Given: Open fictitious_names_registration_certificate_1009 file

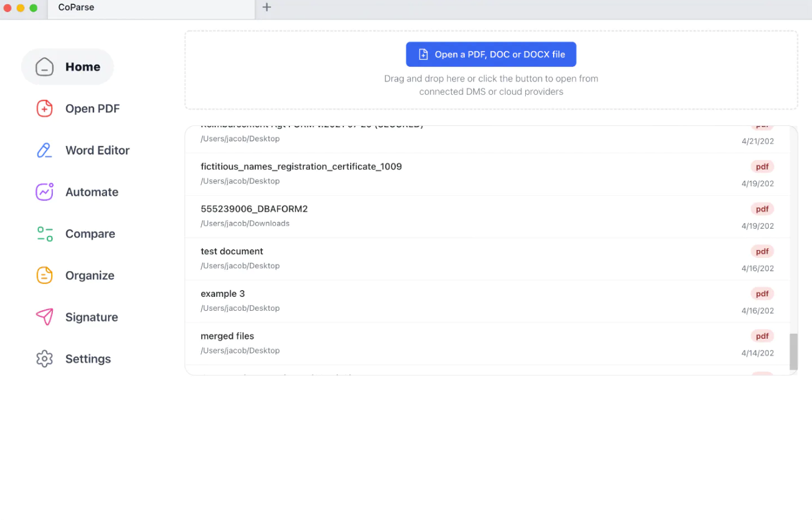Looking at the screenshot, I should pyautogui.click(x=487, y=174).
